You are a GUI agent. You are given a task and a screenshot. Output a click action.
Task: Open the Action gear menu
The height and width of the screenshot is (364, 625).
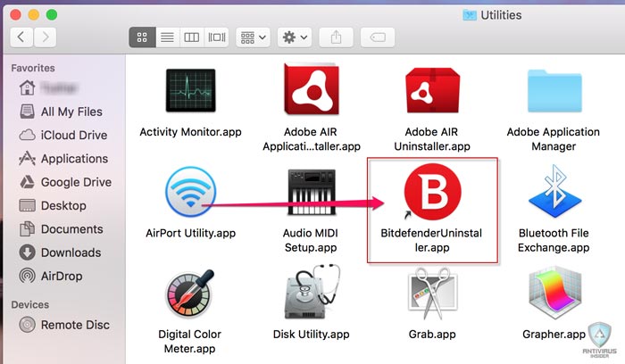tap(295, 37)
